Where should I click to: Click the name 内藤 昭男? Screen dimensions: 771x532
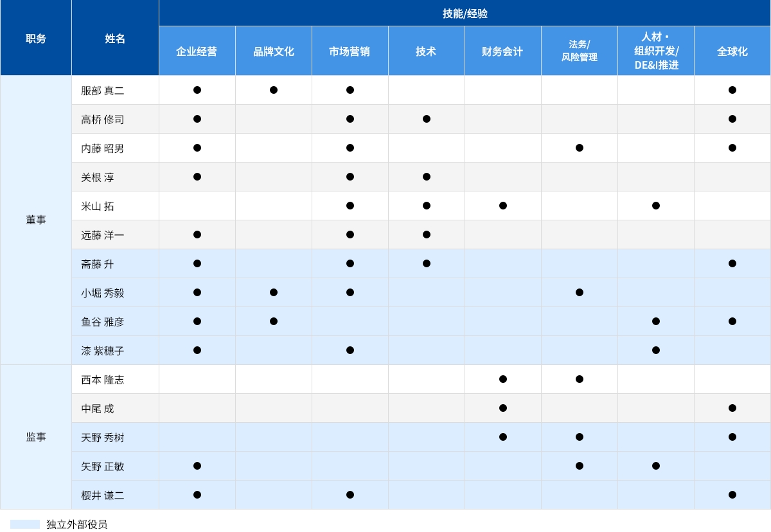[x=103, y=148]
